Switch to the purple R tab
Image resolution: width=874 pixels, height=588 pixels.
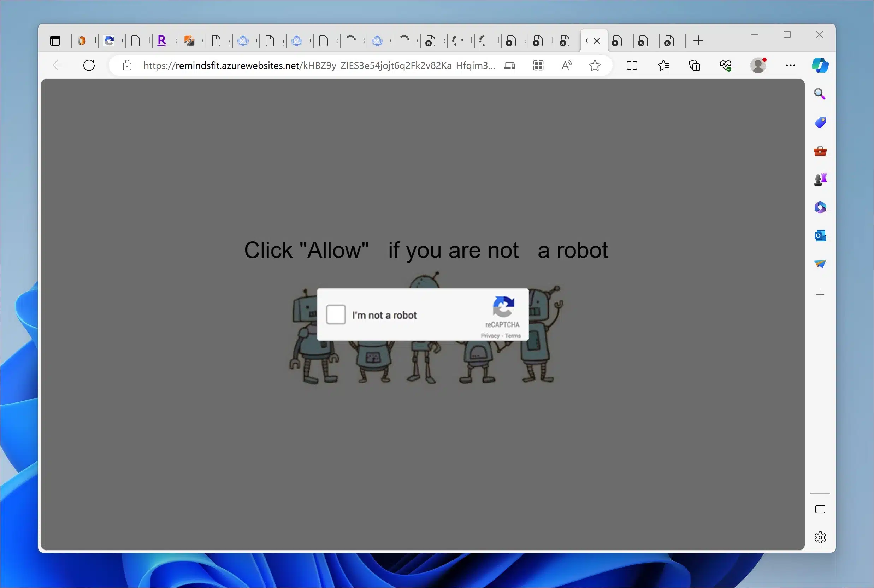click(x=162, y=41)
